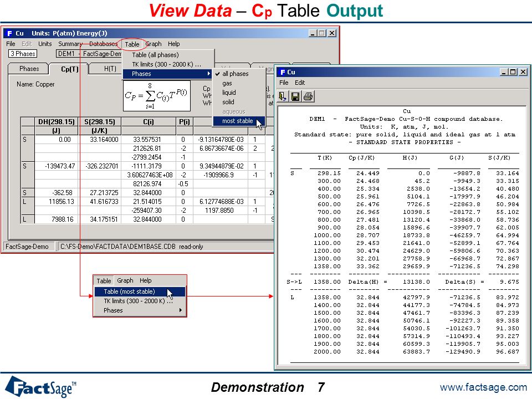This screenshot has height=399, width=532.
Task: Click the DEM1BASE.CDB path in status bar
Action: 132,246
